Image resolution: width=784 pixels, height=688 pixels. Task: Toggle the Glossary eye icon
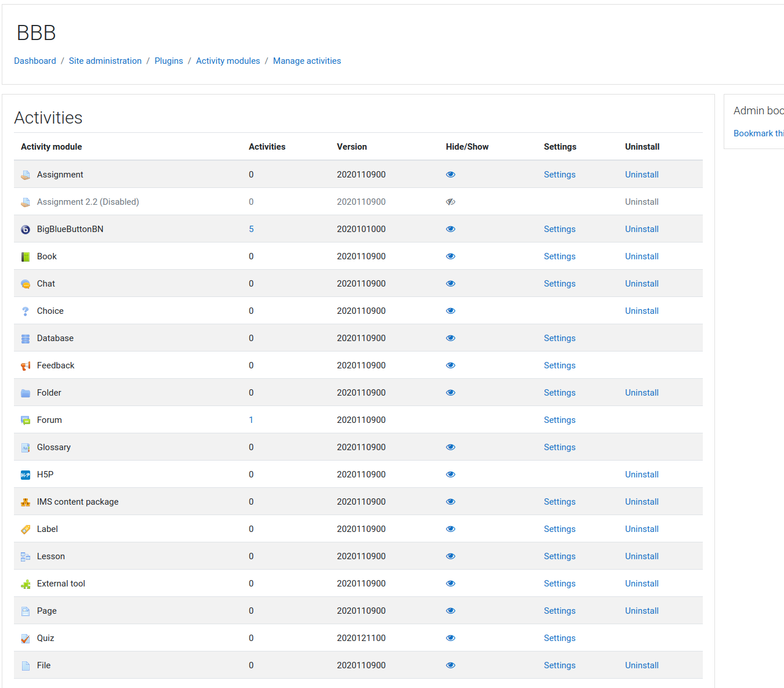tap(451, 447)
